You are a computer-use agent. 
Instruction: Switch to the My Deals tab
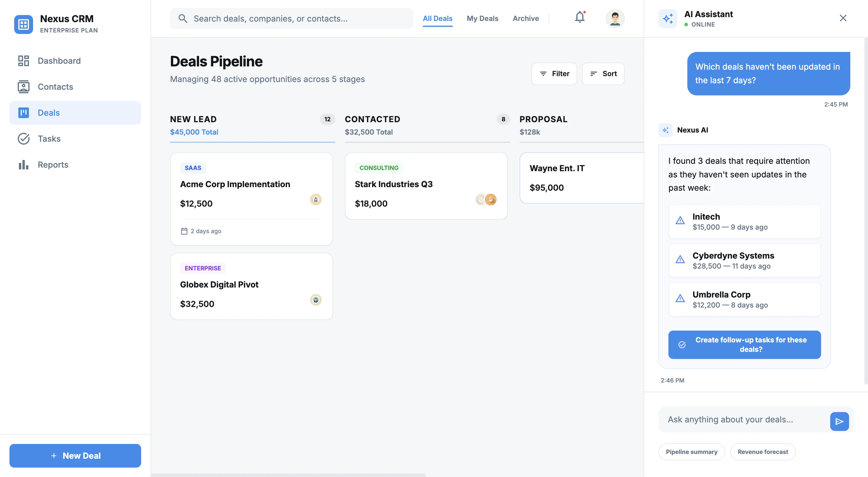[482, 19]
